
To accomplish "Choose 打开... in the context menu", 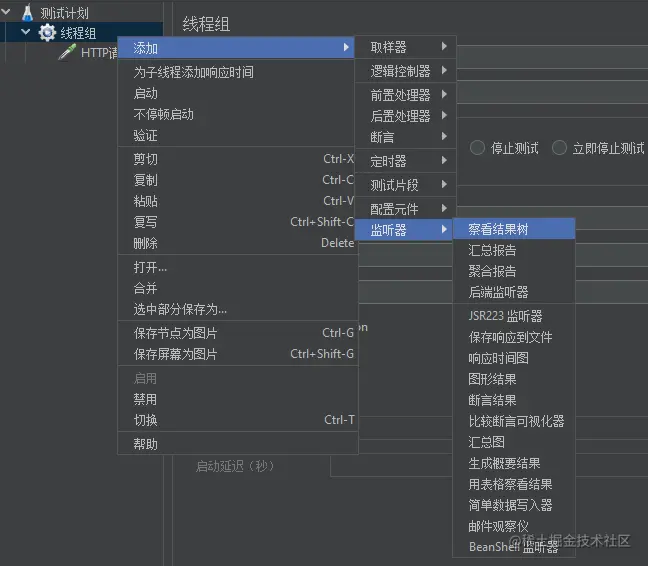I will click(238, 267).
